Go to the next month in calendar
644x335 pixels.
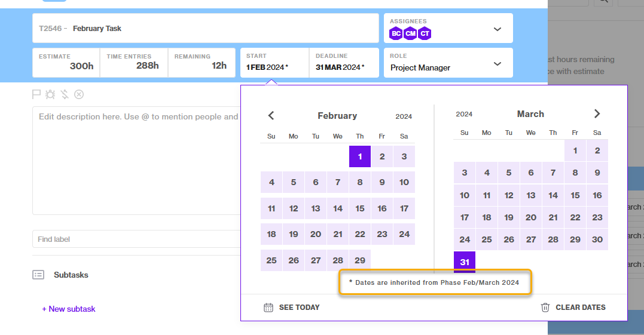tap(597, 114)
